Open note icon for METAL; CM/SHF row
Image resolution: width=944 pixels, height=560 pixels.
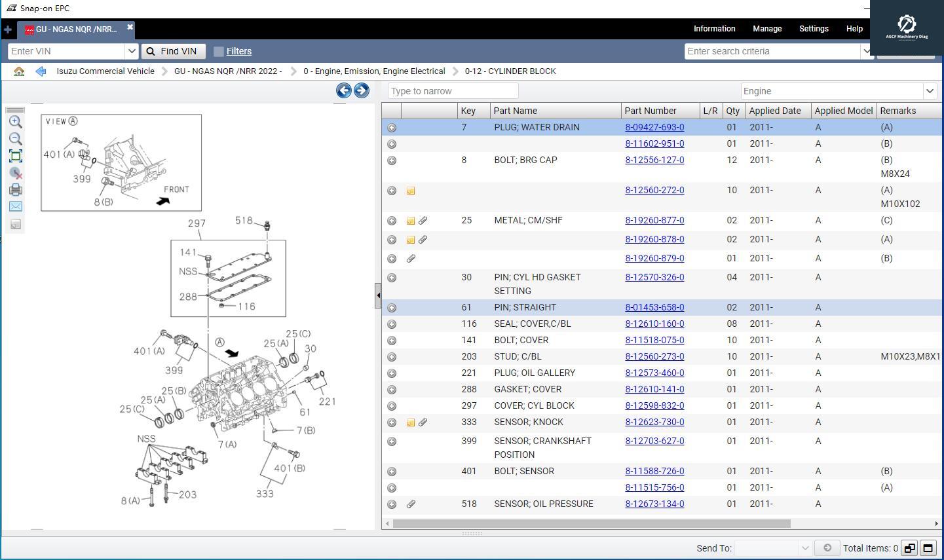coord(411,221)
